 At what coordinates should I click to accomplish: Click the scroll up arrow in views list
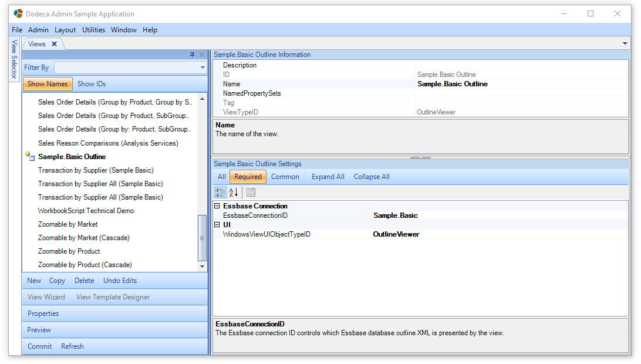[x=202, y=99]
